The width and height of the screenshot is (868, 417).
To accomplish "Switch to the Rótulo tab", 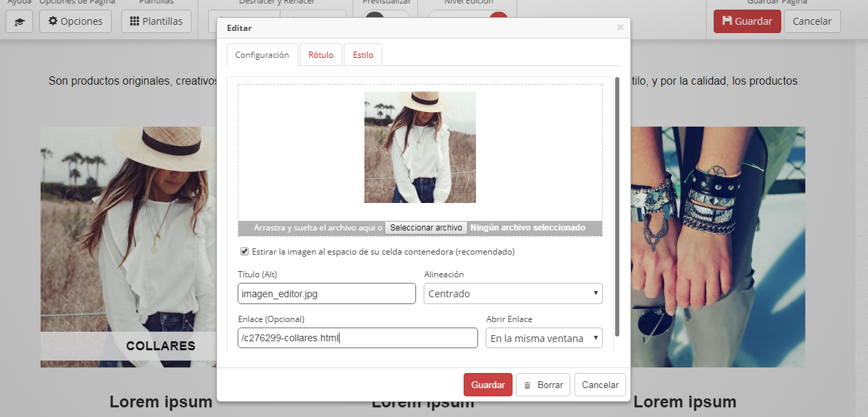I will [320, 55].
